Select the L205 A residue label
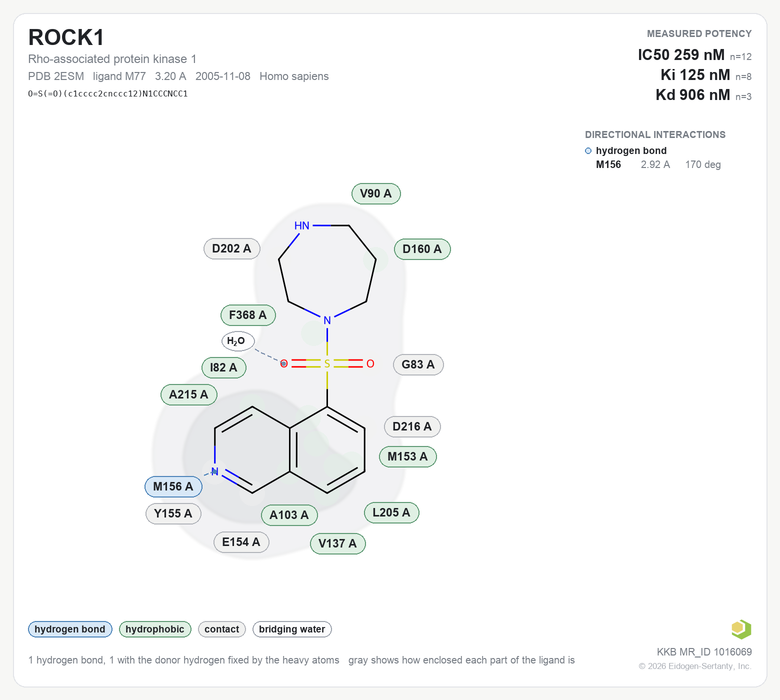780x700 pixels. (391, 512)
